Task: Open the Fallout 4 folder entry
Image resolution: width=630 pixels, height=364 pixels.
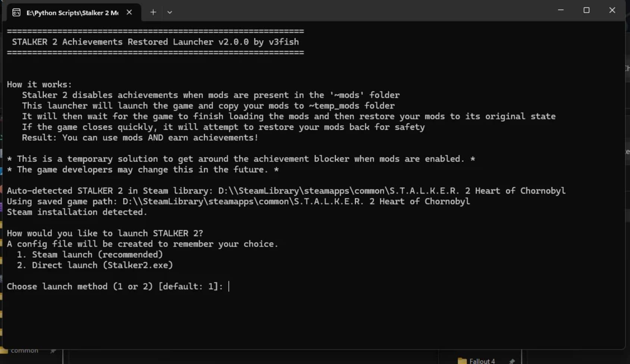Action: pos(482,361)
